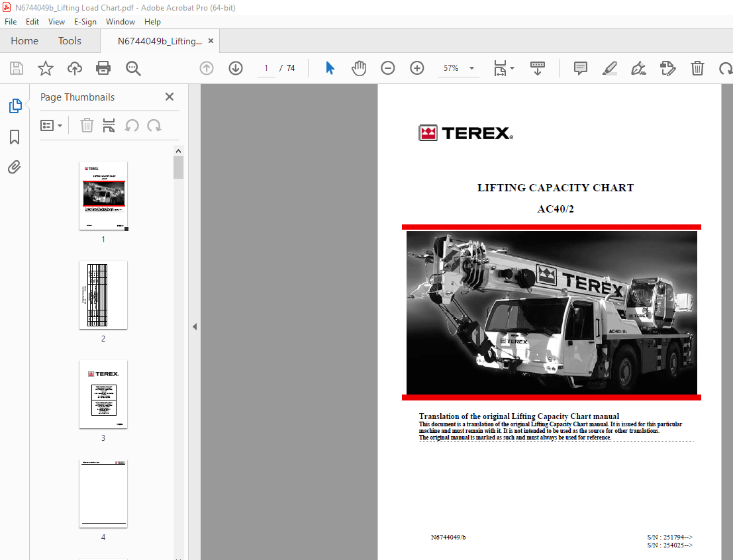Image resolution: width=733 pixels, height=560 pixels.
Task: Toggle the scrolling page display mode
Action: (x=537, y=68)
